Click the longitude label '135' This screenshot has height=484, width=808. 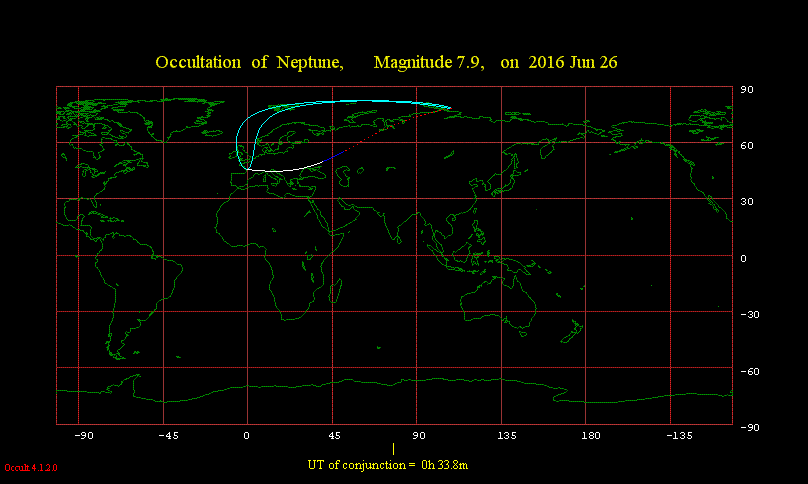pos(507,436)
